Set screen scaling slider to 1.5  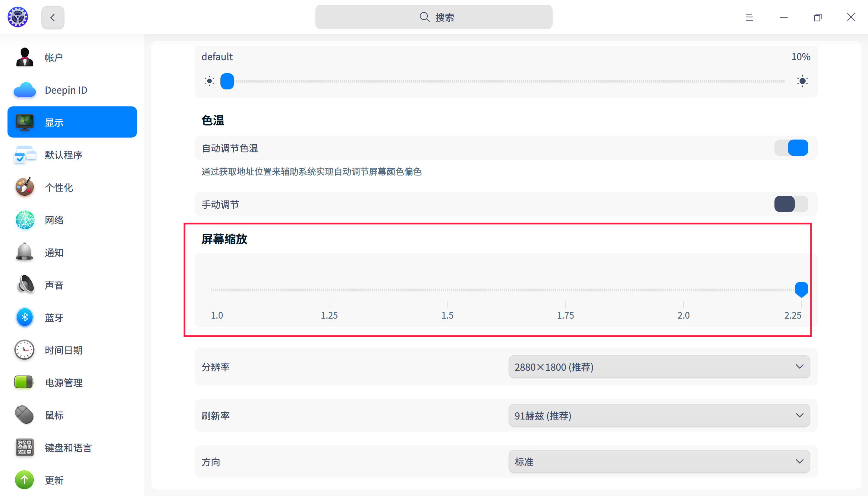pos(447,290)
